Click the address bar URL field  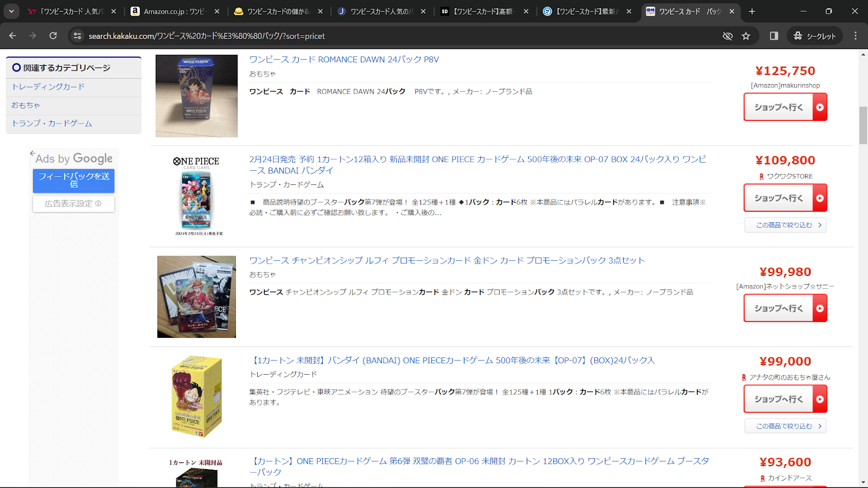click(401, 36)
